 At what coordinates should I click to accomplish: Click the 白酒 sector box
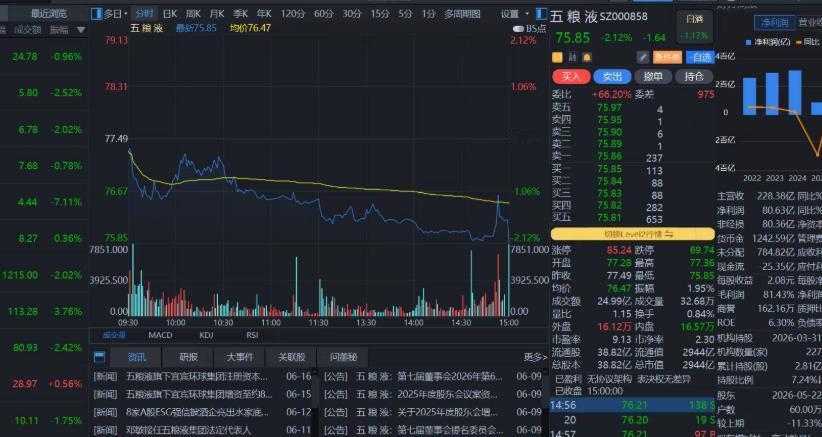(695, 27)
